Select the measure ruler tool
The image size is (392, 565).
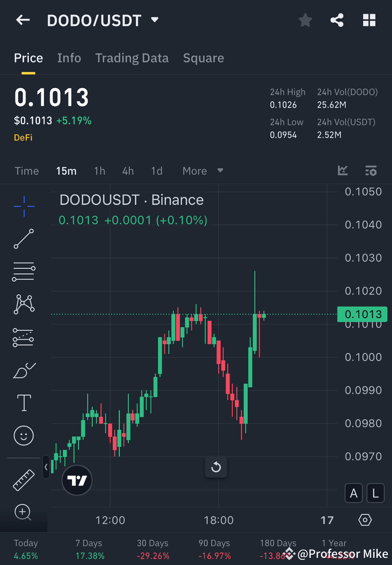click(x=24, y=479)
